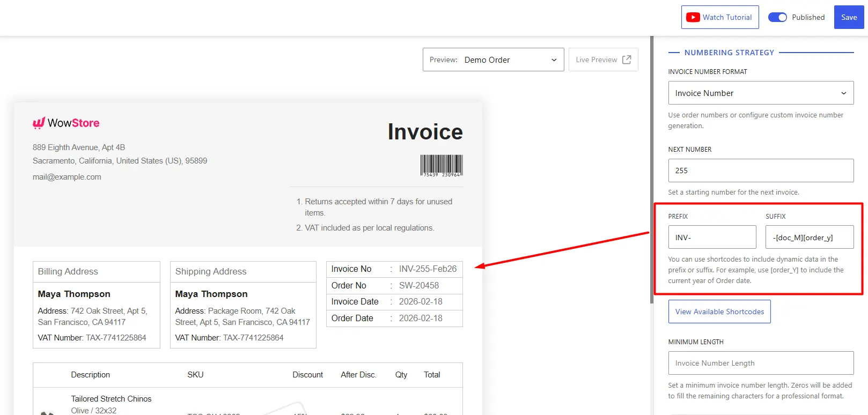The width and height of the screenshot is (868, 415).
Task: Open View Available Shortcodes
Action: click(719, 312)
